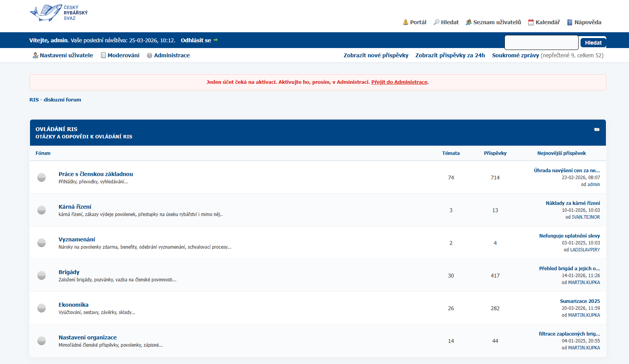Click the Nastavení uživatele person icon

coord(35,55)
